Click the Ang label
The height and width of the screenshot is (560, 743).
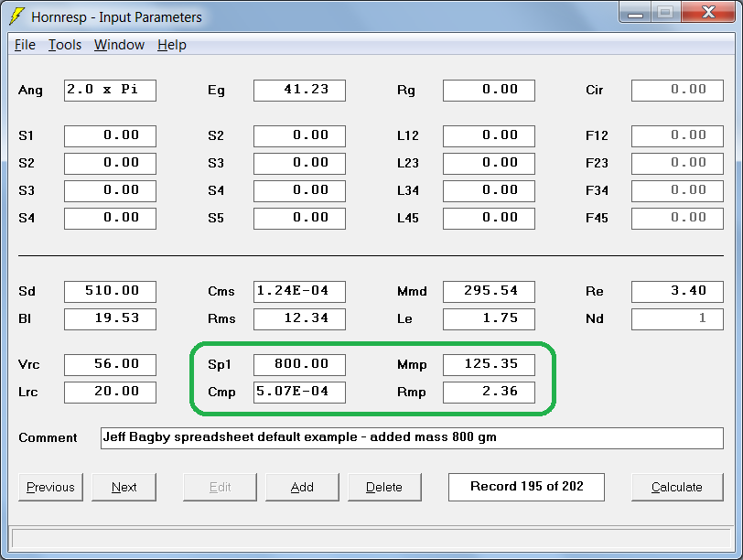(30, 91)
